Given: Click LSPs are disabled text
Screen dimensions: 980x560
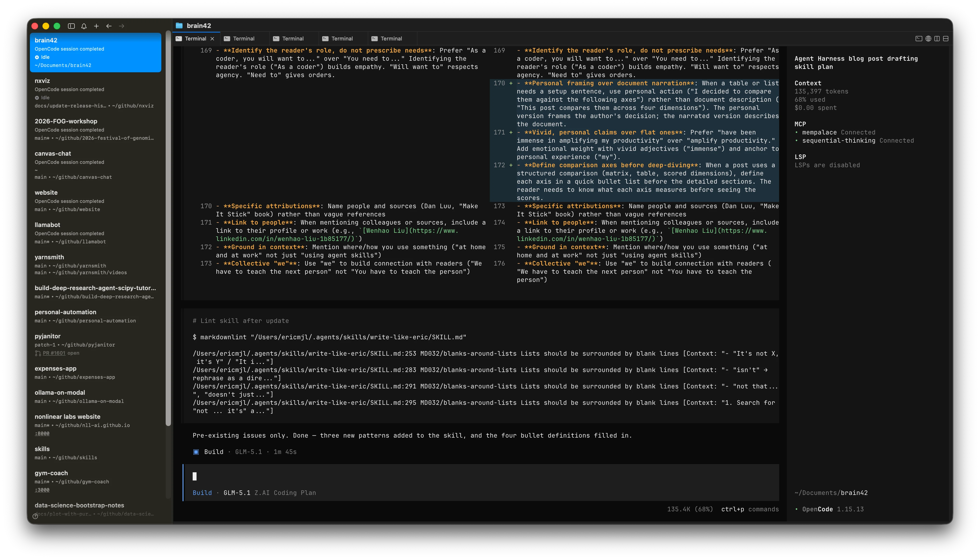Looking at the screenshot, I should 827,165.
